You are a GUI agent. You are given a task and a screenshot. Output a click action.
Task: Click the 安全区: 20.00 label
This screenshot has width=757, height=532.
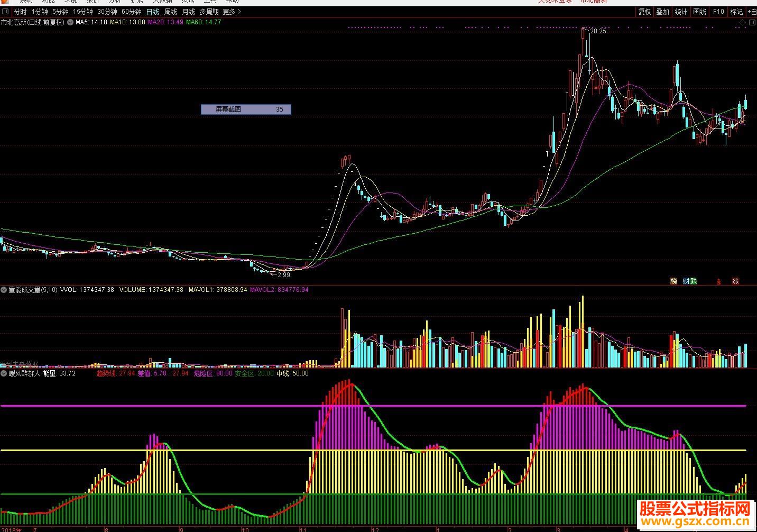coord(254,373)
